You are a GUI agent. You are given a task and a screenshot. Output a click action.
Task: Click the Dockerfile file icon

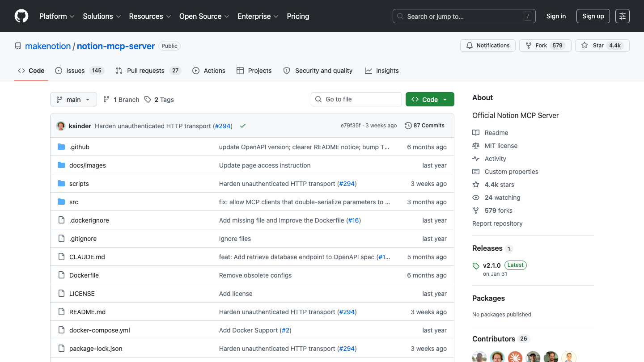pyautogui.click(x=61, y=275)
